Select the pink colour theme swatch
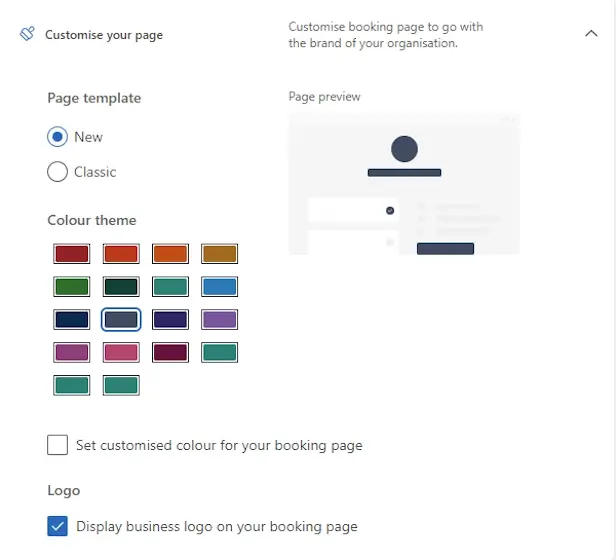Screen dimensions: 616x560 pyautogui.click(x=121, y=352)
